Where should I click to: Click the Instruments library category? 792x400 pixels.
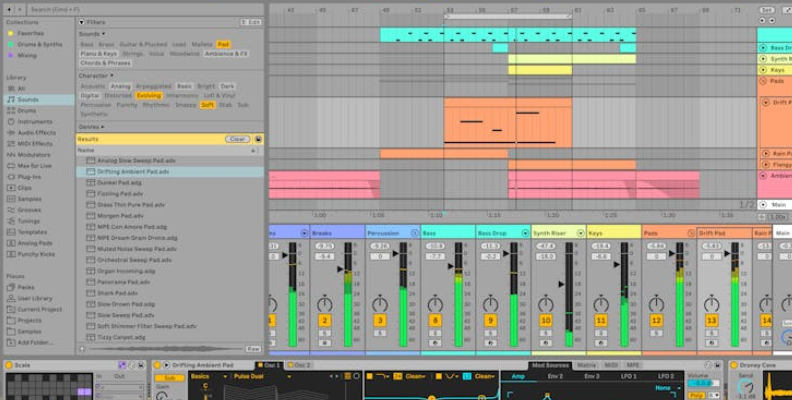(x=35, y=121)
